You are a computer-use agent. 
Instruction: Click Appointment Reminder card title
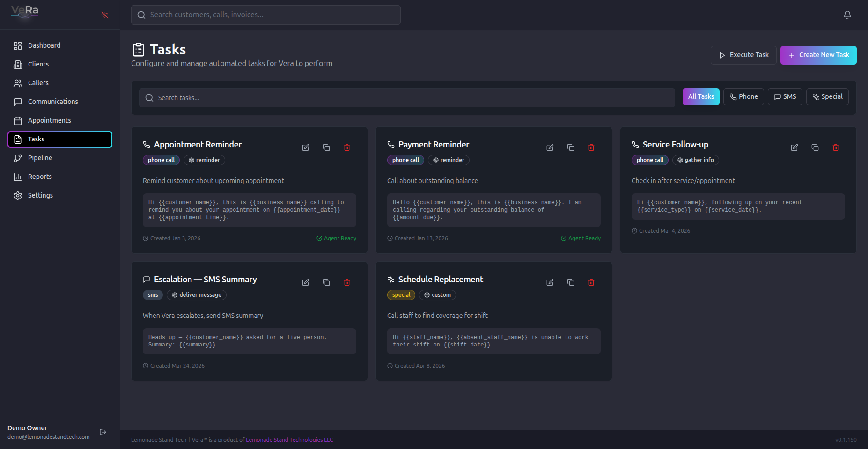(x=198, y=145)
